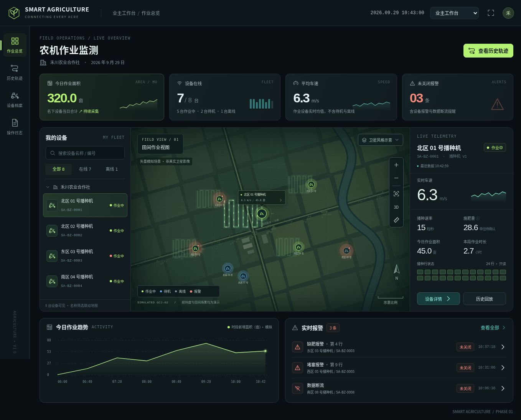Open the 卫星风格示意 layer dropdown
The image size is (521, 420).
[381, 140]
